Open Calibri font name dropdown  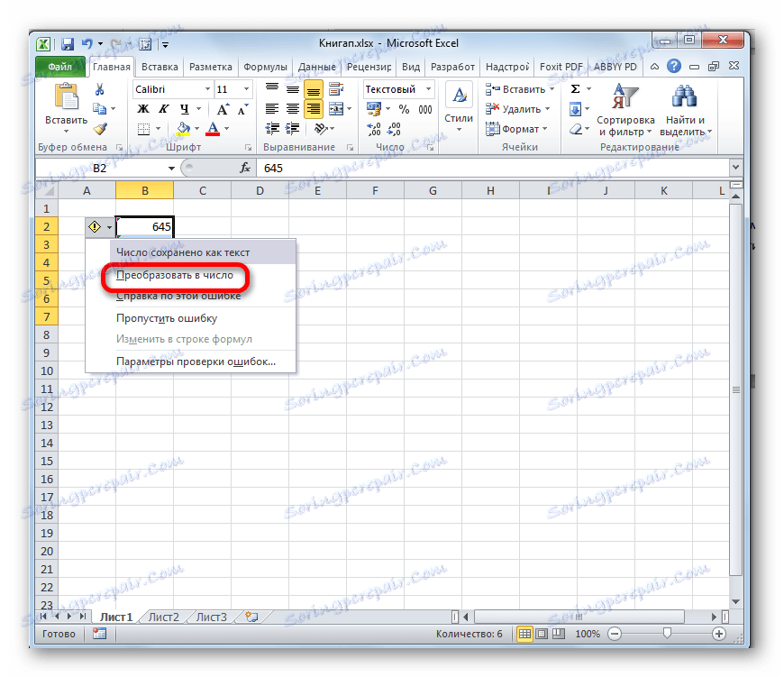point(207,89)
